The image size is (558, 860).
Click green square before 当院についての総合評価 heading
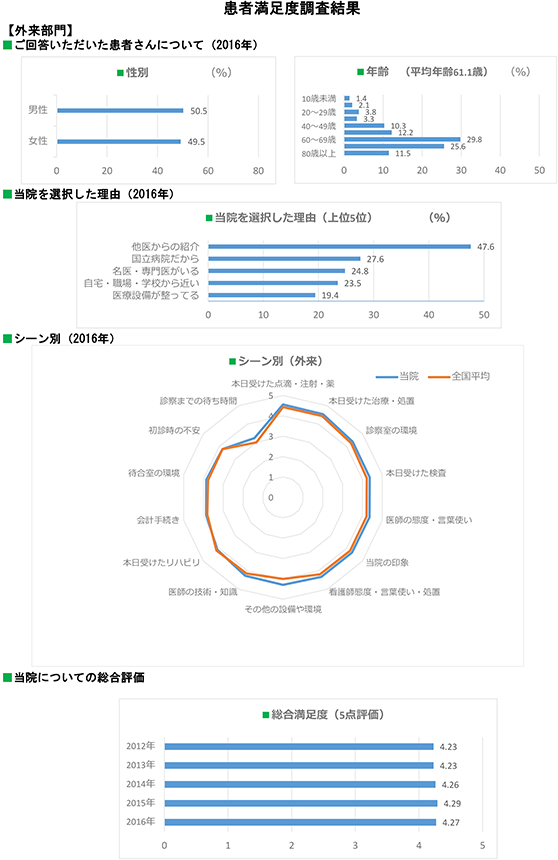click(7, 678)
